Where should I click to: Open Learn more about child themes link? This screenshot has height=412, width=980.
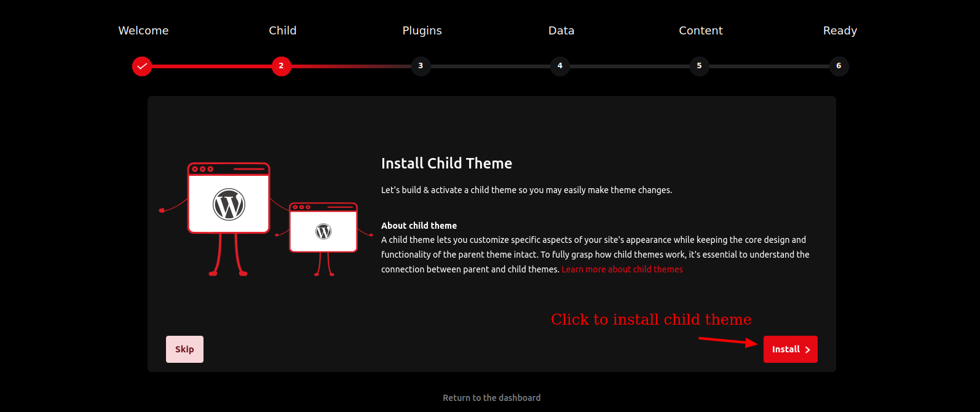(622, 269)
